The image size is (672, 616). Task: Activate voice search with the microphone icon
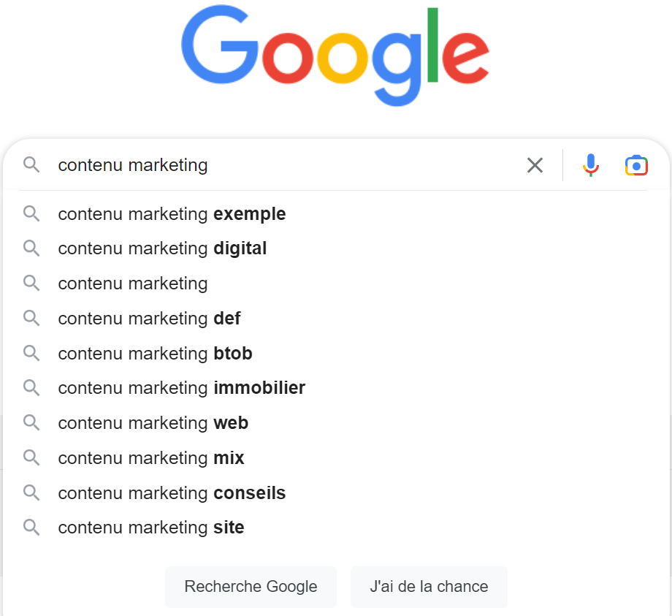[x=590, y=165]
